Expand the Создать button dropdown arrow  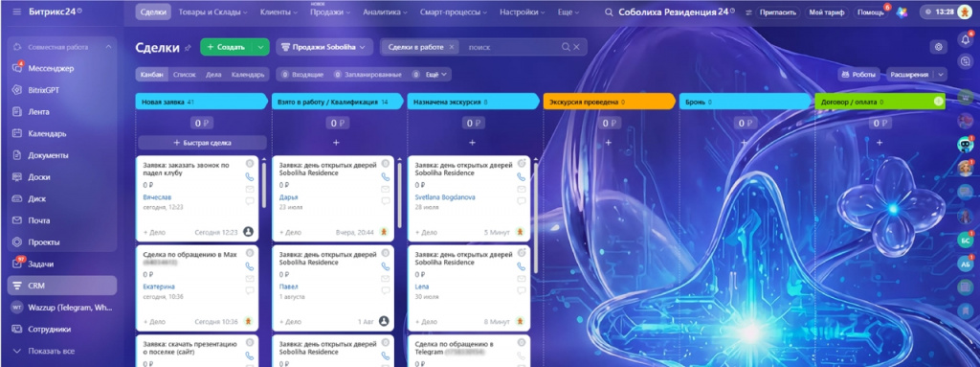260,47
